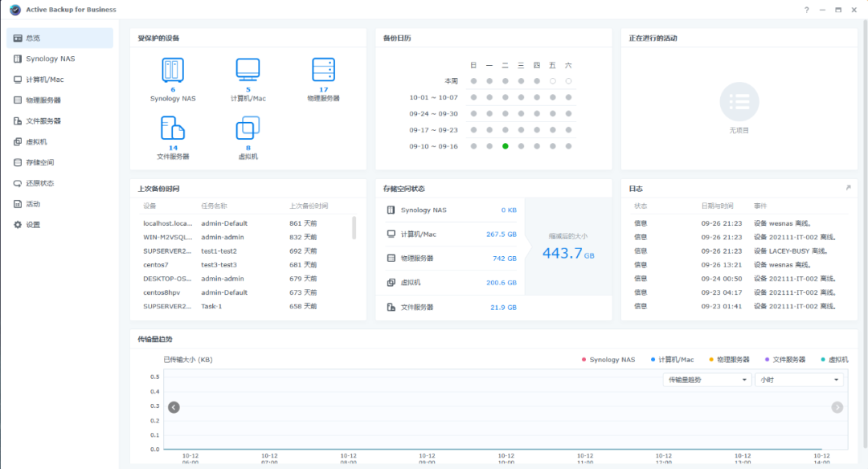The height and width of the screenshot is (469, 868).
Task: Click the 443.7 GB reduced size value
Action: coord(568,253)
